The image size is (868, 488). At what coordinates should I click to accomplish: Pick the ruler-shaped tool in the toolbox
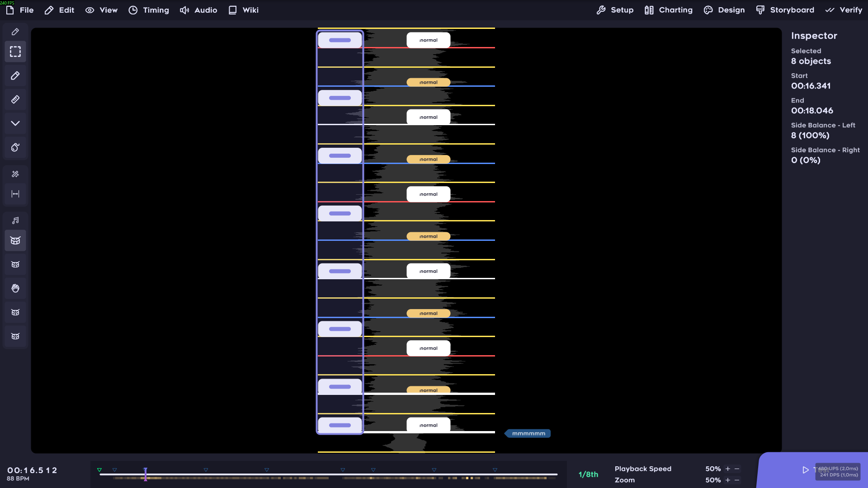tap(15, 99)
